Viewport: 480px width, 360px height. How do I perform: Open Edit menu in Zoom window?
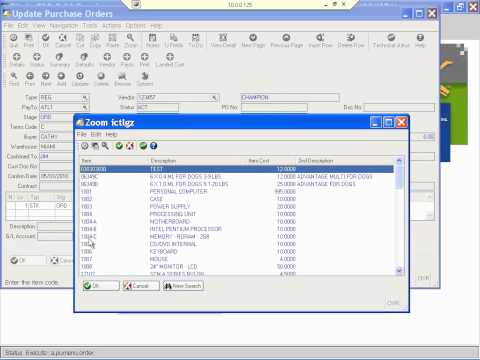point(96,134)
